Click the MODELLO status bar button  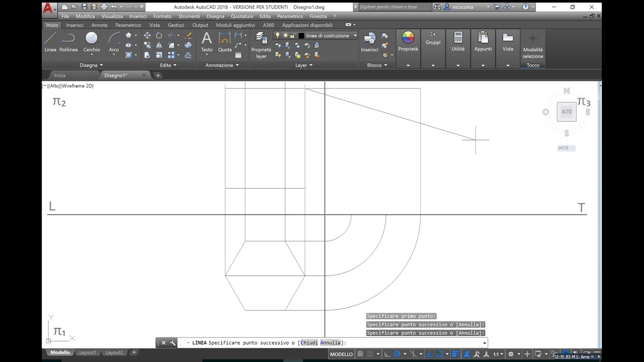(x=341, y=354)
